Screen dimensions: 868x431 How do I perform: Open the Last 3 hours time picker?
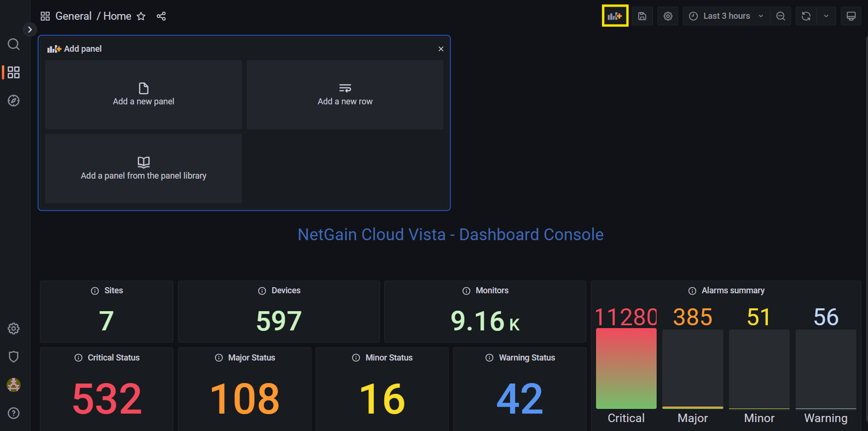(x=726, y=16)
